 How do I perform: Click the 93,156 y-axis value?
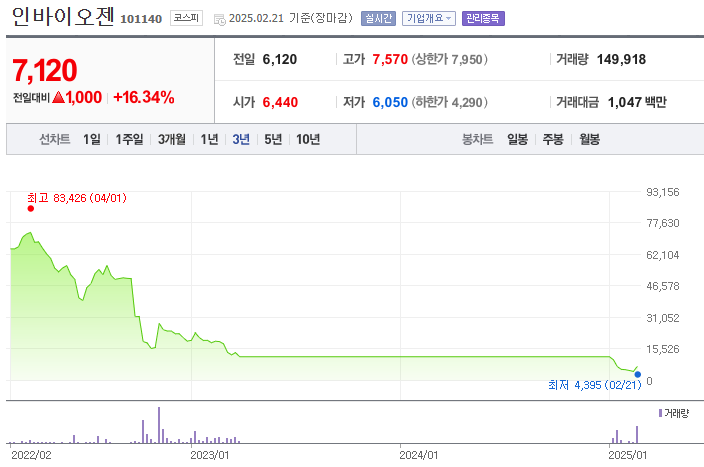[663, 192]
